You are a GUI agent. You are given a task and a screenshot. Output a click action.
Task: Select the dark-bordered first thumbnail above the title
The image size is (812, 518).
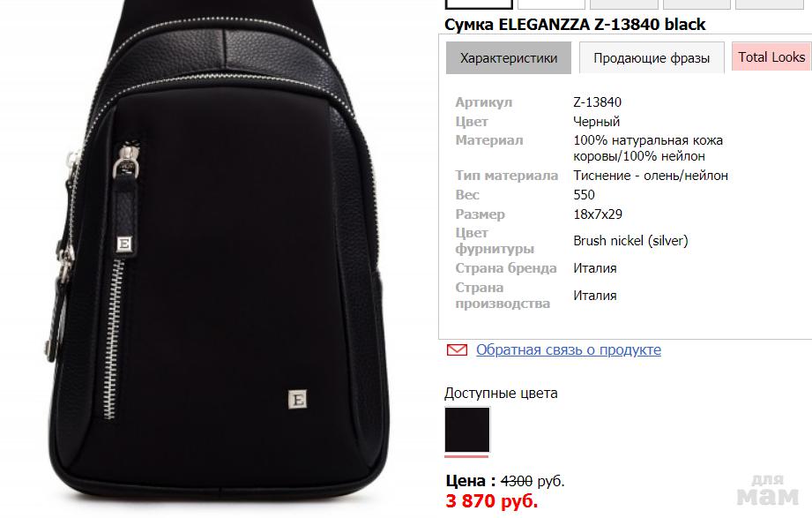coord(479,4)
